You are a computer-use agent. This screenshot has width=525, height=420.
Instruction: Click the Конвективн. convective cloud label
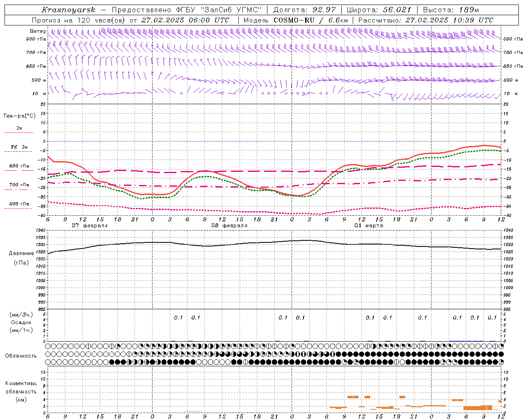pyautogui.click(x=21, y=383)
